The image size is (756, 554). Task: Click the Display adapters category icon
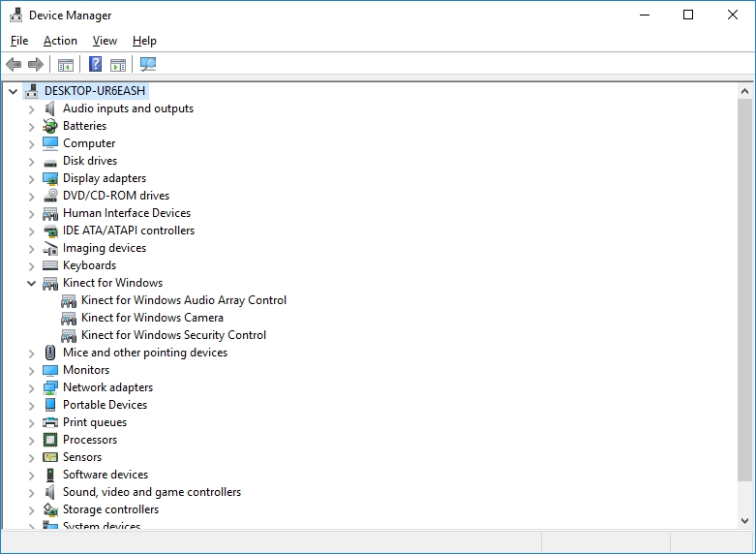click(x=50, y=178)
